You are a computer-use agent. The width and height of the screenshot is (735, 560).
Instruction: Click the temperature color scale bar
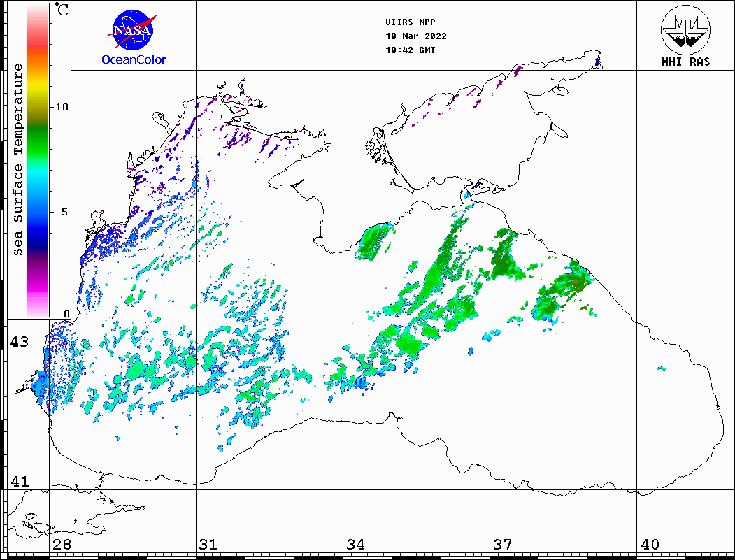38,161
